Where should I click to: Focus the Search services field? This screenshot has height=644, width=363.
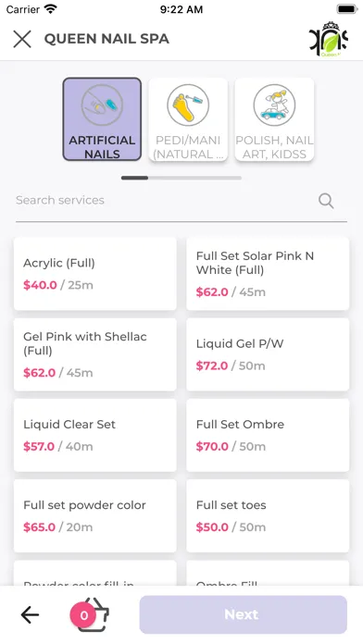[x=181, y=201]
